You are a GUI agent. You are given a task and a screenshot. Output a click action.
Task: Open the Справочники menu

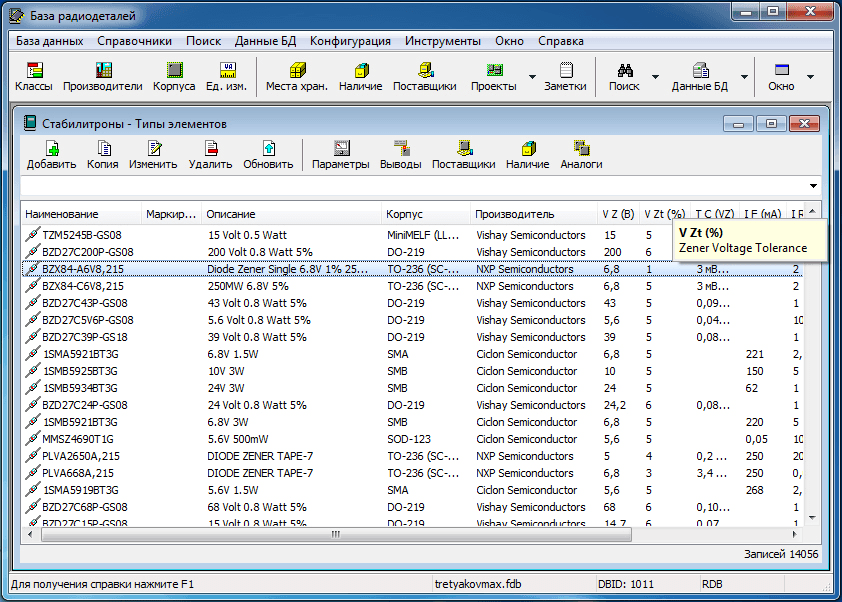134,41
